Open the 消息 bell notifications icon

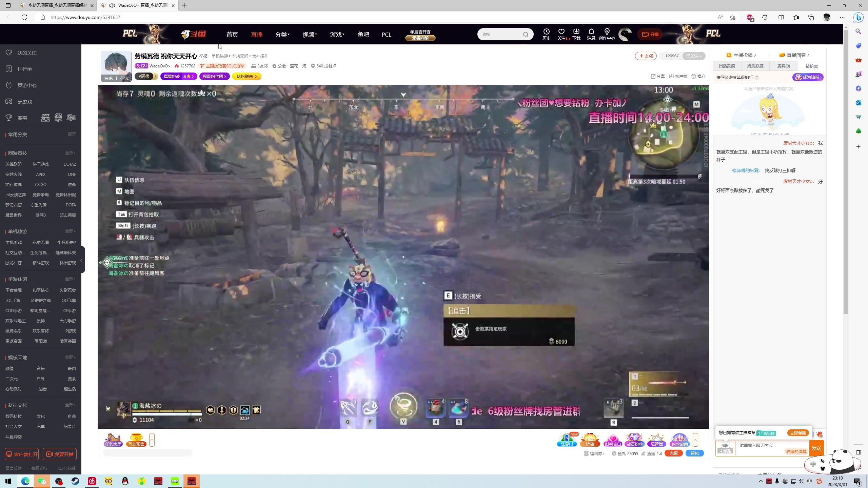pyautogui.click(x=591, y=32)
